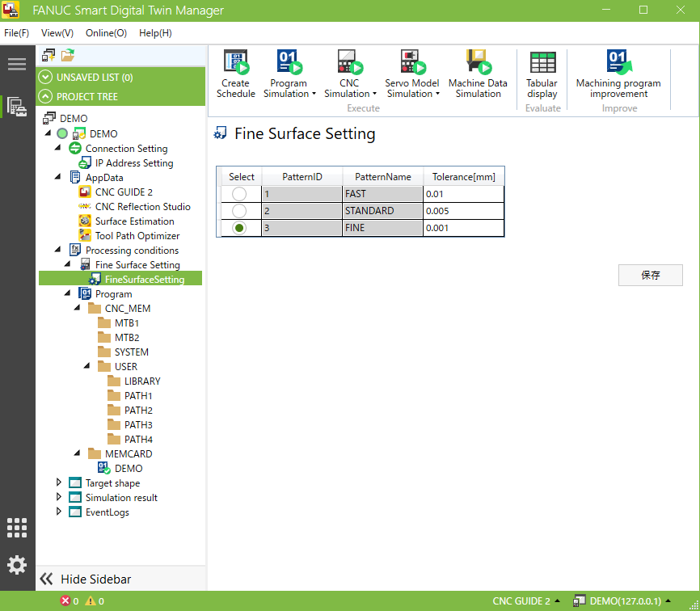Click the settings gear in left sidebar
Screen dimensions: 700x611
click(17, 565)
